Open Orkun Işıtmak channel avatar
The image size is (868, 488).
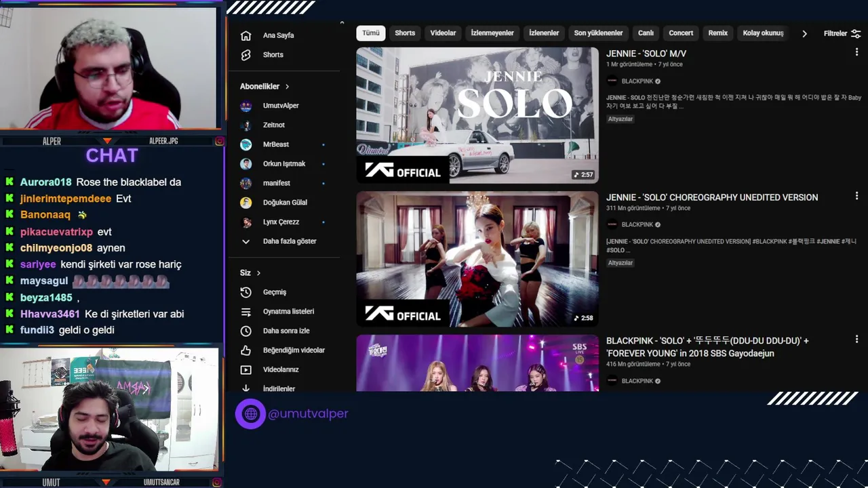click(x=246, y=163)
